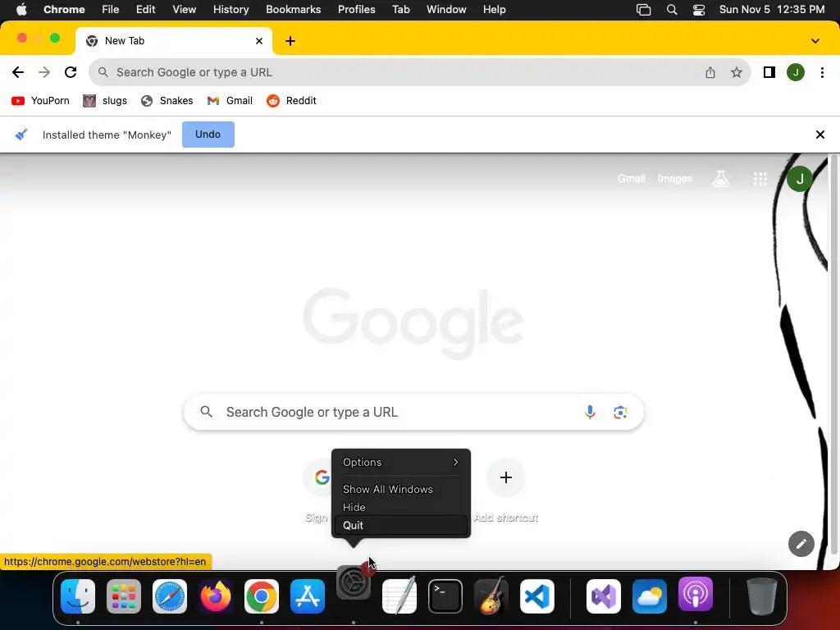The width and height of the screenshot is (840, 630).
Task: Open GarageBand from the Dock
Action: pos(491,596)
